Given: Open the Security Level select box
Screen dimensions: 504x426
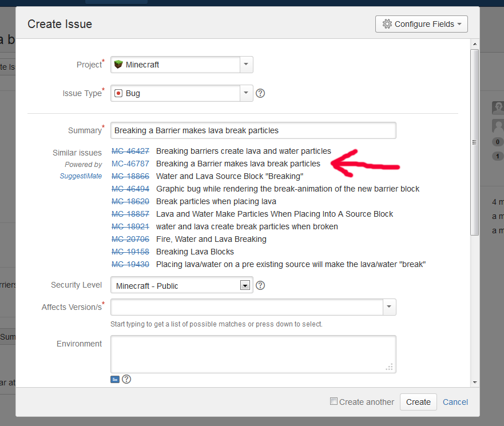Looking at the screenshot, I should (x=181, y=285).
